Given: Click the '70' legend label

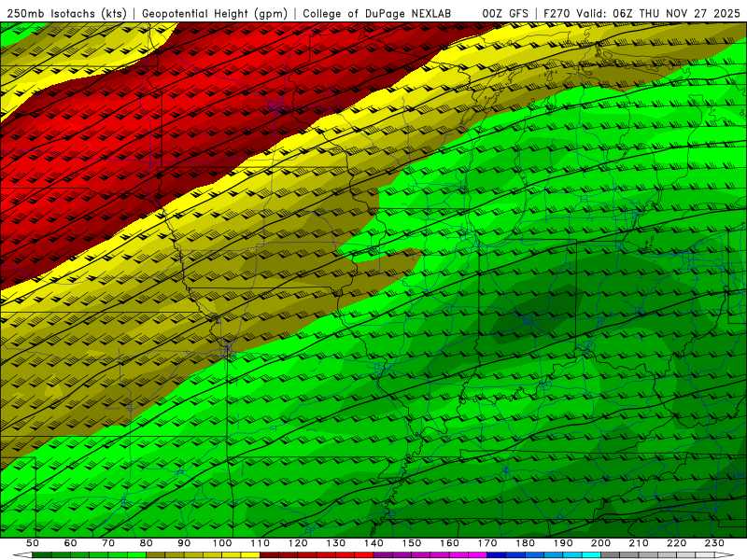Looking at the screenshot, I should [108, 543].
